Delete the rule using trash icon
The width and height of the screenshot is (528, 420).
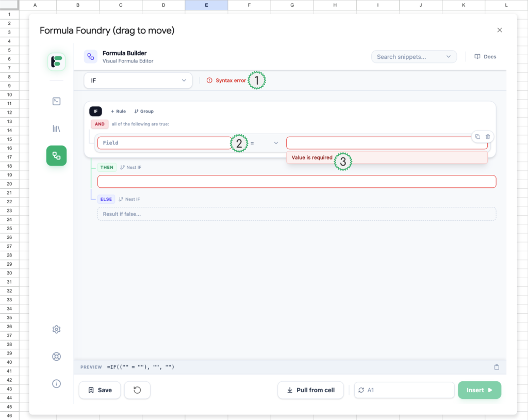[488, 136]
